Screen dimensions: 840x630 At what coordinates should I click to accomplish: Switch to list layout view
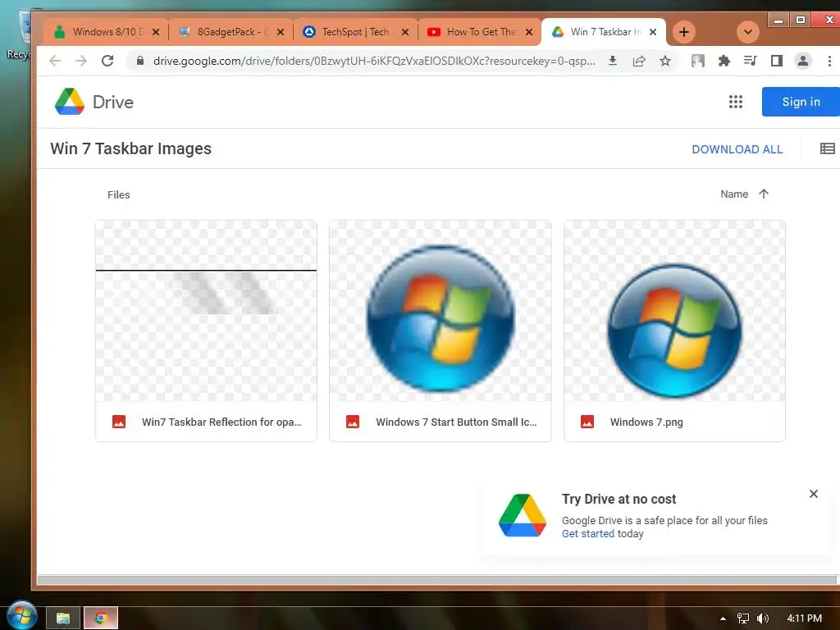(x=827, y=148)
